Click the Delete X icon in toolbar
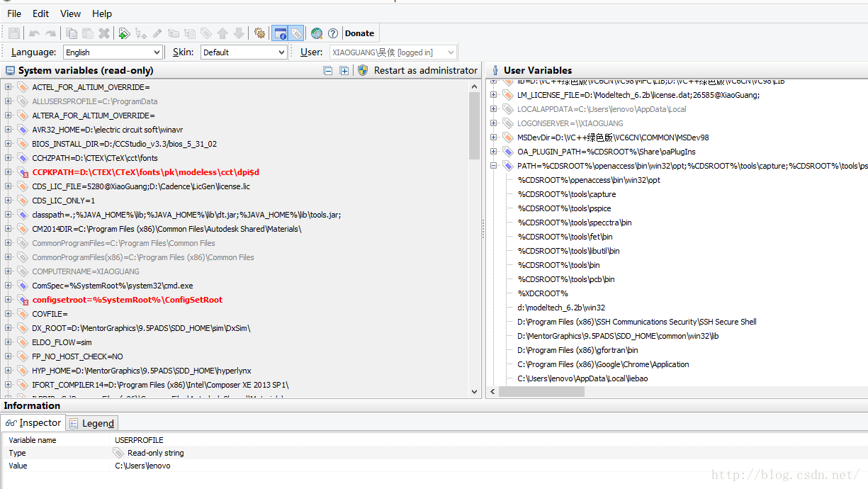Screen dimensions: 868x489 point(104,33)
